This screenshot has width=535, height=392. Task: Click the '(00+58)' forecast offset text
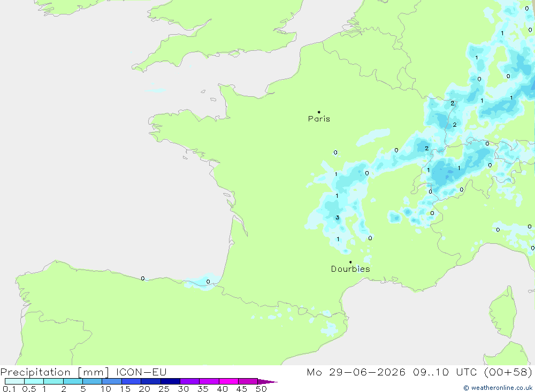pyautogui.click(x=508, y=372)
